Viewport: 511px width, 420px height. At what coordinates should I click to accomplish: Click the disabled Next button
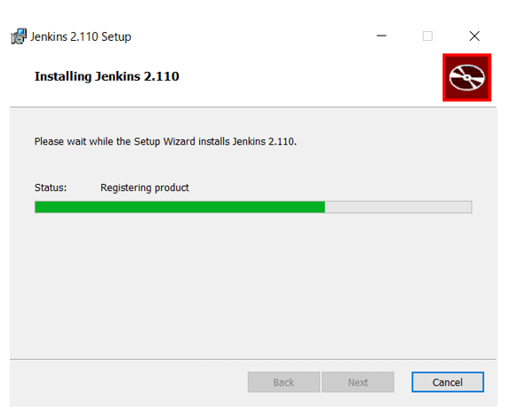358,382
